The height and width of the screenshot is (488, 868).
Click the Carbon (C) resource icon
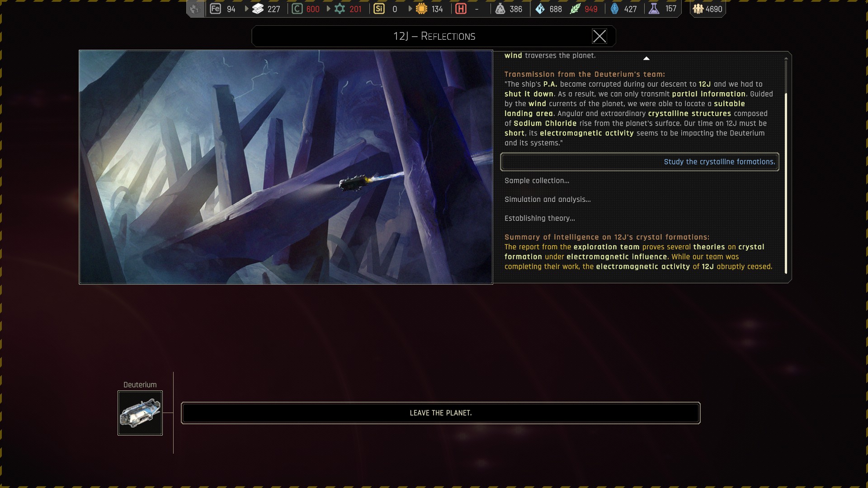(297, 9)
